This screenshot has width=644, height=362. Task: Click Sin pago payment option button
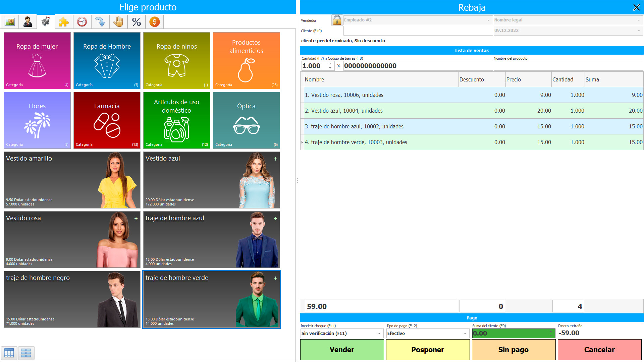pos(513,349)
